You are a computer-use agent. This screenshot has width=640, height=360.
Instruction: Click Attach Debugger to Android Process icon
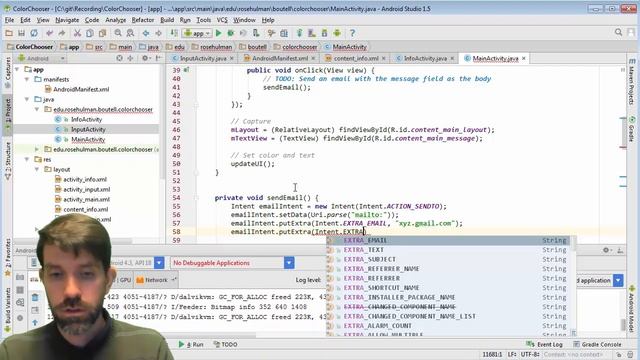pos(256,33)
